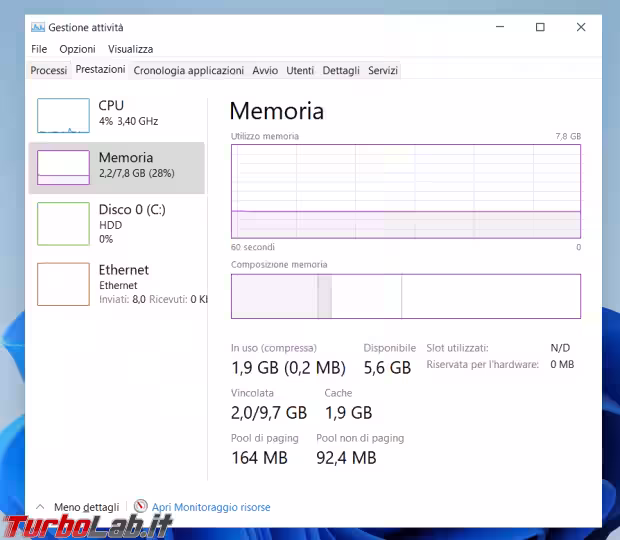The height and width of the screenshot is (540, 620).
Task: Maximize the Gestione attività window
Action: [540, 27]
